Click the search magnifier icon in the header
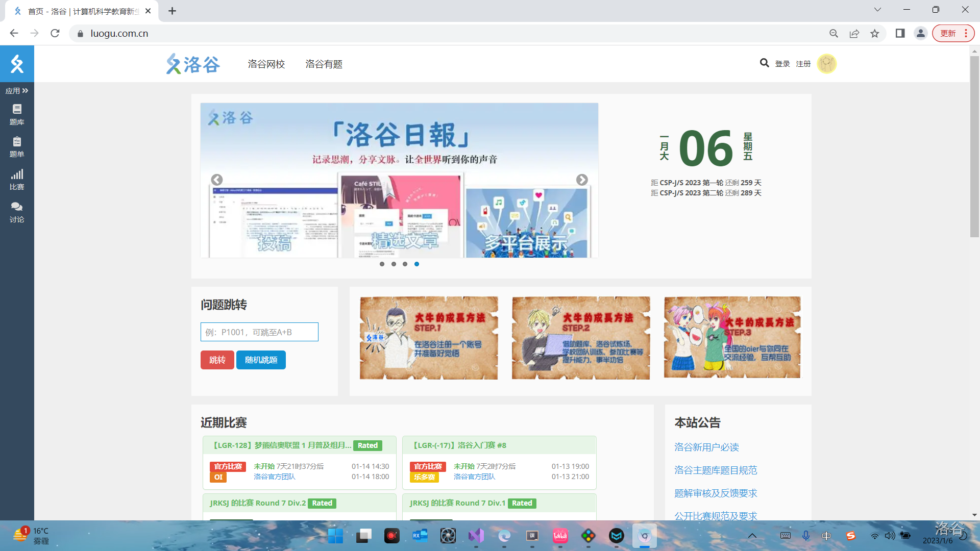The image size is (980, 551). [764, 63]
